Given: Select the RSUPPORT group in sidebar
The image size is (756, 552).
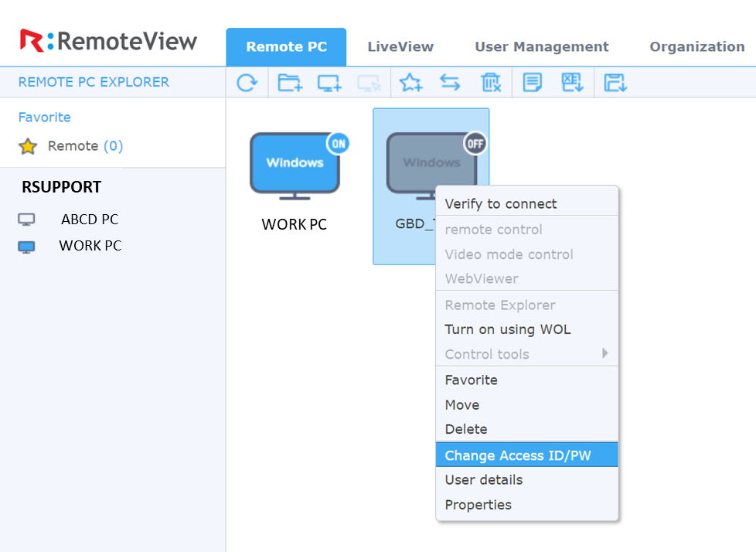Looking at the screenshot, I should (x=61, y=186).
